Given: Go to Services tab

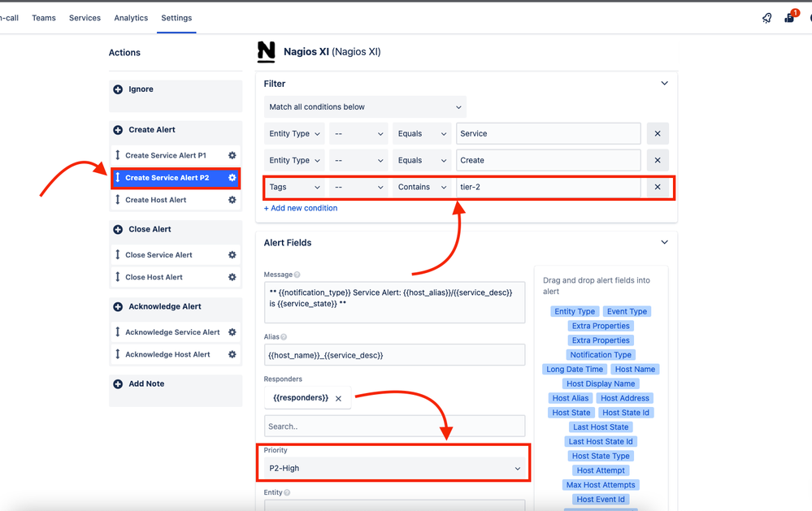Looking at the screenshot, I should coord(85,18).
